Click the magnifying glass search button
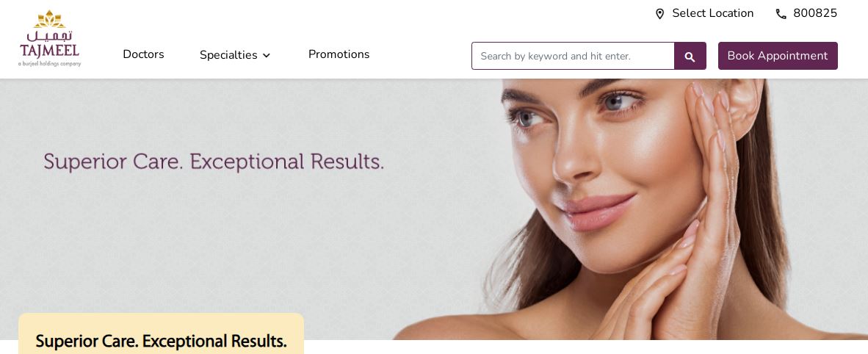Screen dimensions: 868x354 [690, 56]
